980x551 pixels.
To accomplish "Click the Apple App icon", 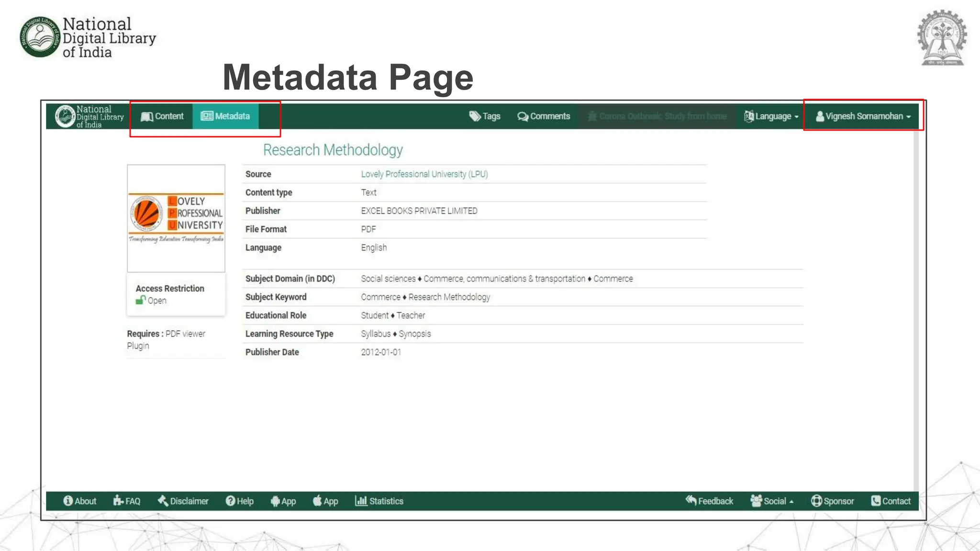I will coord(317,501).
